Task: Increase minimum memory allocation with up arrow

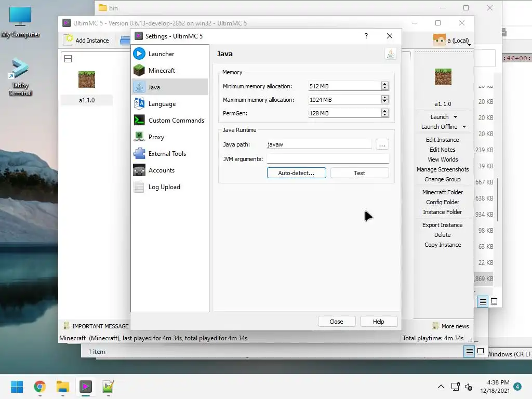Action: tap(385, 84)
